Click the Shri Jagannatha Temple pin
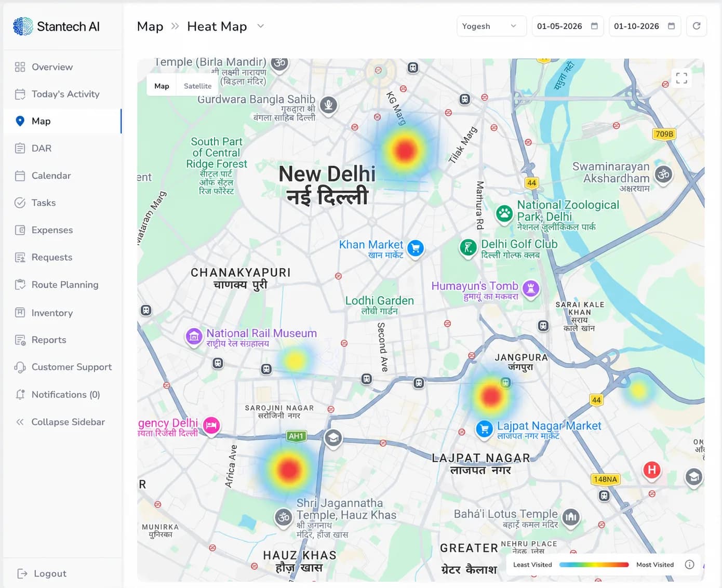This screenshot has height=588, width=722. tap(283, 517)
